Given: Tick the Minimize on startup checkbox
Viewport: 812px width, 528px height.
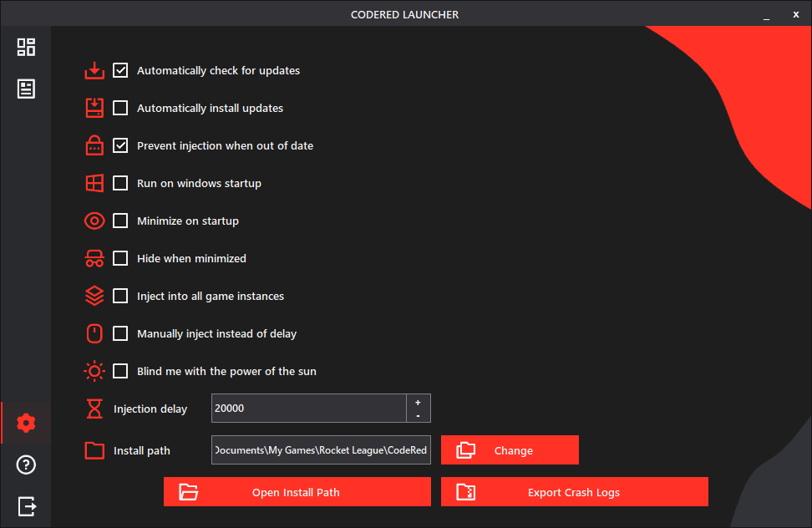Looking at the screenshot, I should 120,221.
